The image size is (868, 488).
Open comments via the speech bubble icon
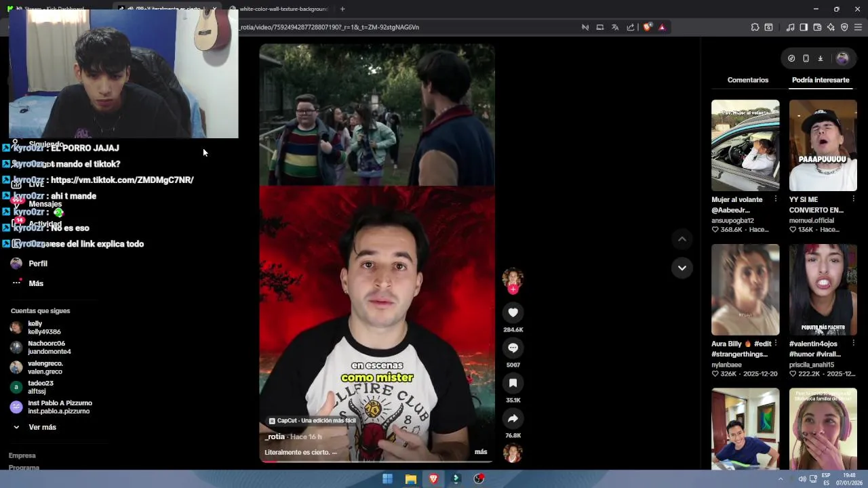coord(513,348)
